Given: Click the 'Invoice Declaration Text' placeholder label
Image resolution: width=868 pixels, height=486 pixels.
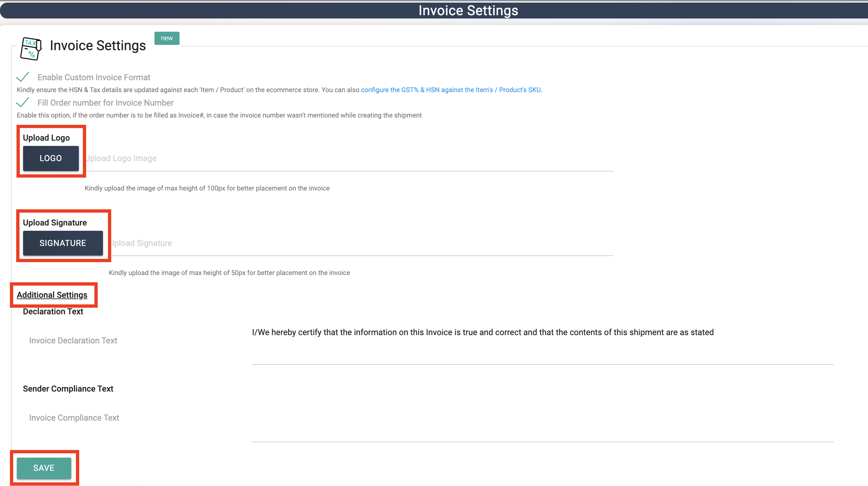Looking at the screenshot, I should click(73, 340).
